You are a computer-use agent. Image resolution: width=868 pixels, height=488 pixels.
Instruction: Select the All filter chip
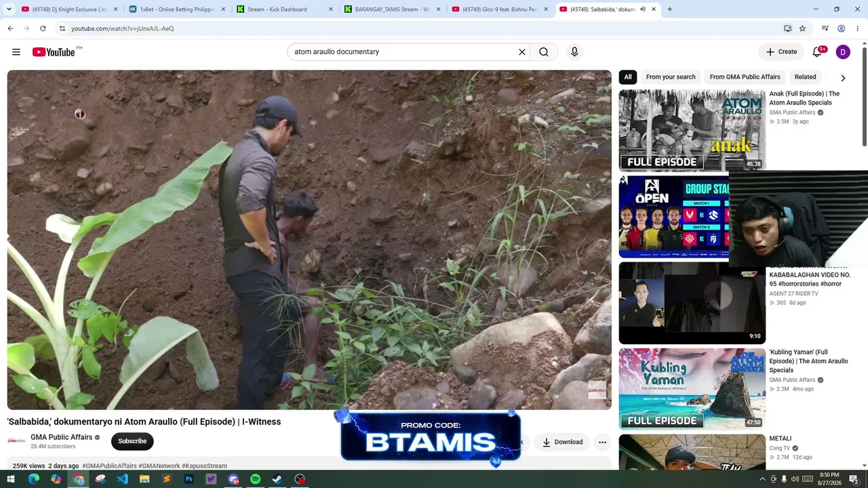[628, 77]
